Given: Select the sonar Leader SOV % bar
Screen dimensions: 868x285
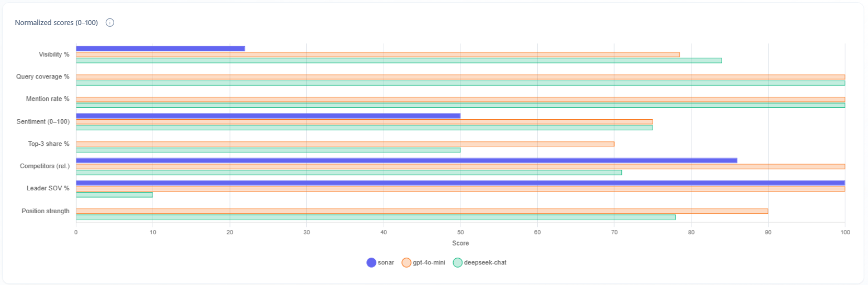Looking at the screenshot, I should tap(460, 183).
